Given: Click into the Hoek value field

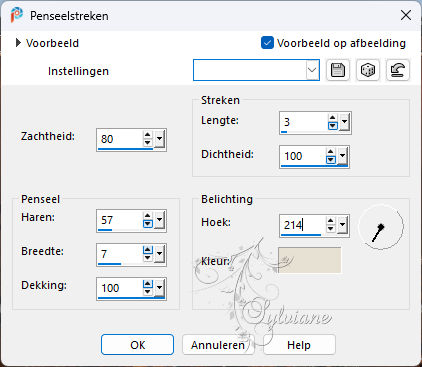Looking at the screenshot, I should pyautogui.click(x=302, y=225).
